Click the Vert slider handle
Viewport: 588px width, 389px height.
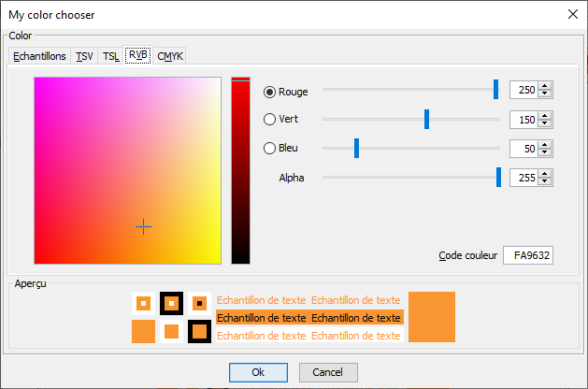pyautogui.click(x=426, y=119)
